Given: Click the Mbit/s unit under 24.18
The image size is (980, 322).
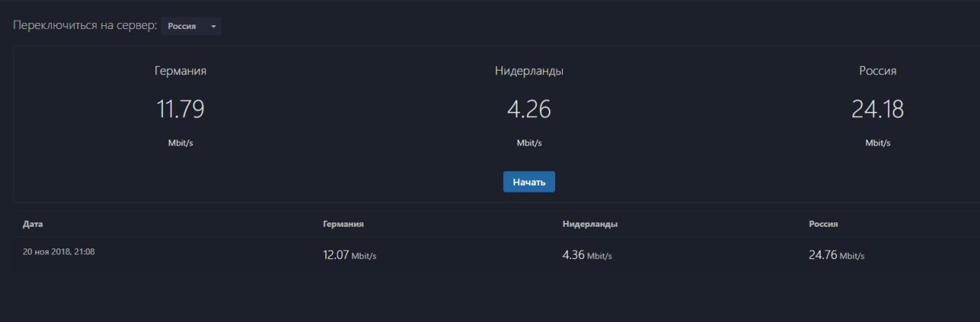Looking at the screenshot, I should click(x=877, y=143).
